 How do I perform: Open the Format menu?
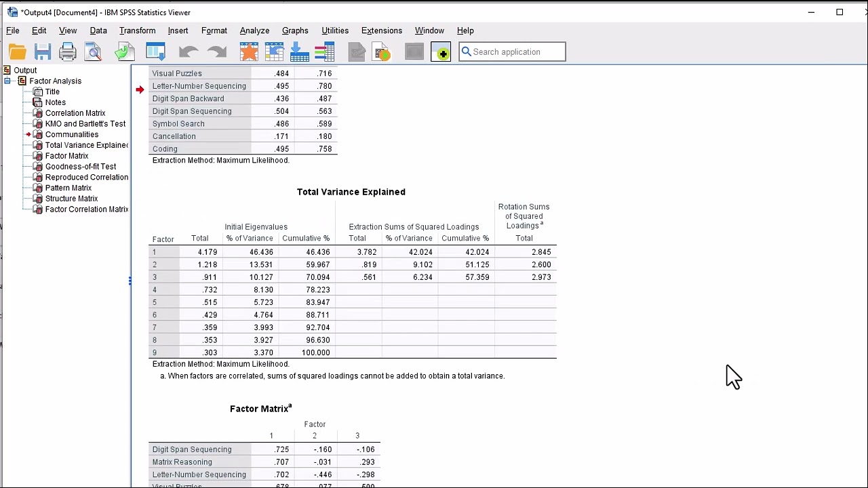(214, 30)
